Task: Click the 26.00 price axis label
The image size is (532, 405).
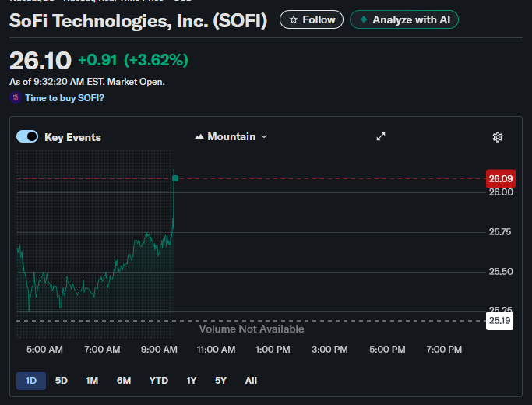Action: (x=501, y=192)
